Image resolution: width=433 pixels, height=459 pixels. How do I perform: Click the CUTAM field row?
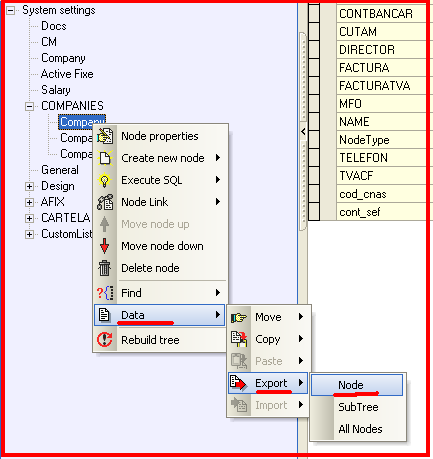[381, 32]
